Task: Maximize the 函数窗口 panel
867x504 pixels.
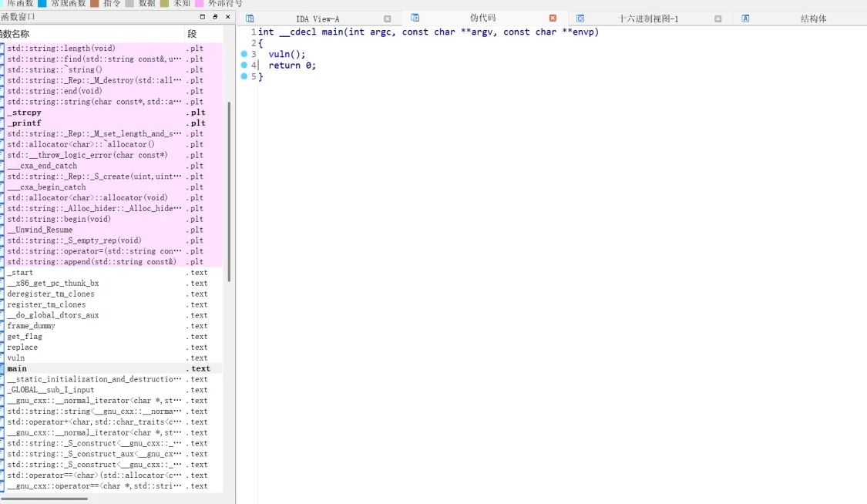Action: pos(203,17)
